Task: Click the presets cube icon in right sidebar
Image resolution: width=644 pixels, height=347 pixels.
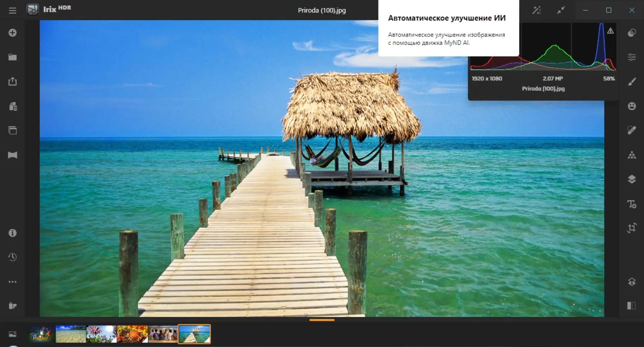Action: coord(632,282)
